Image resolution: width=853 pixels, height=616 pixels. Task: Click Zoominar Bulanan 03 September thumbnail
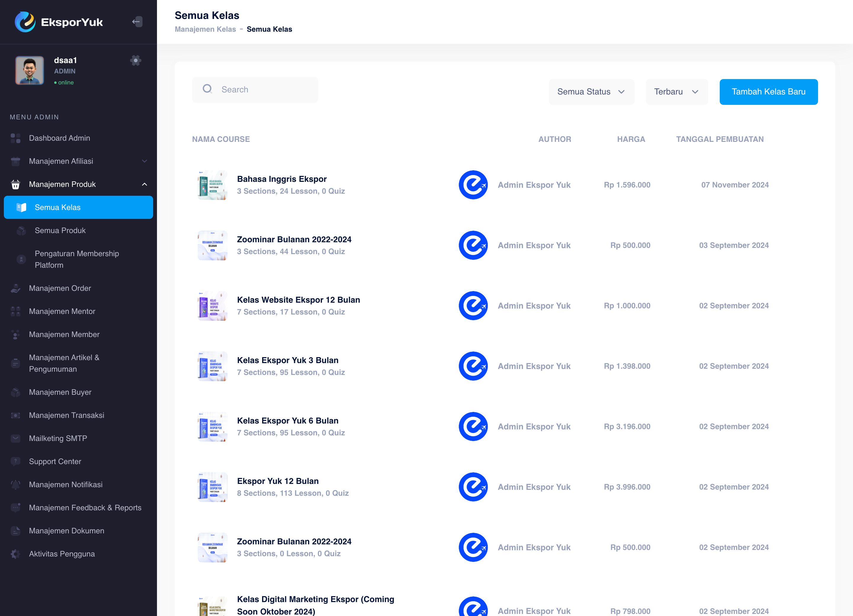(x=212, y=245)
